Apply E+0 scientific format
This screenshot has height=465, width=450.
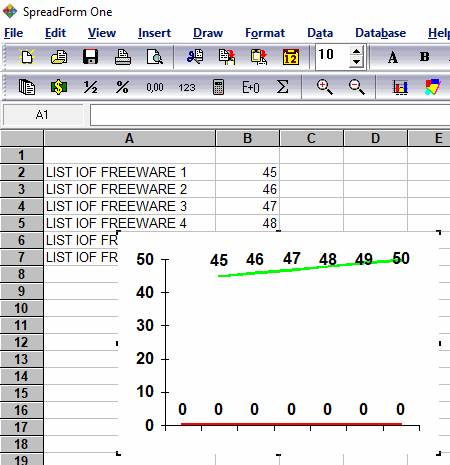pos(251,88)
